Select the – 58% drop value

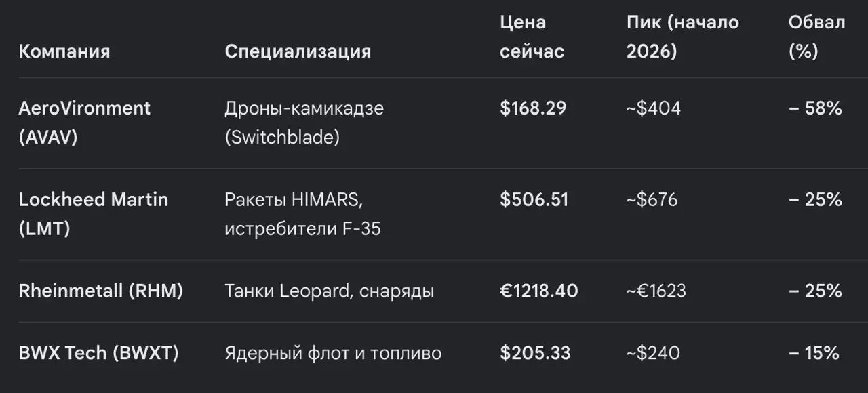click(x=815, y=108)
